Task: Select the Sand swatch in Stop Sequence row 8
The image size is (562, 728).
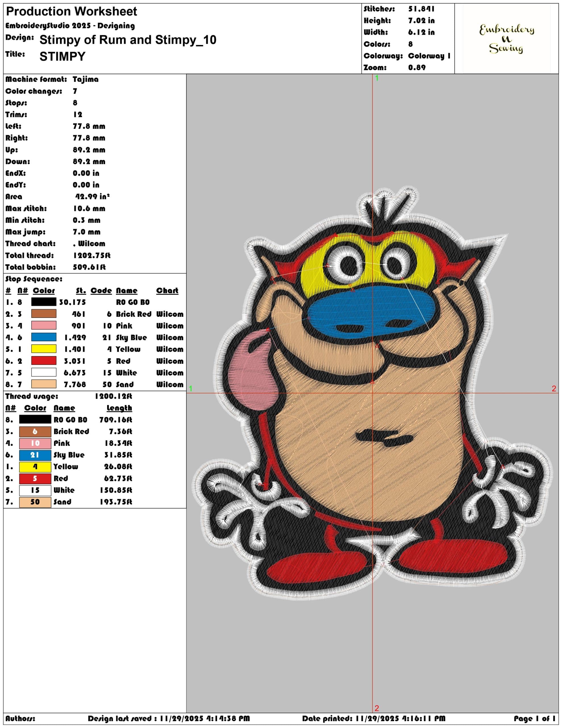Action: [44, 384]
